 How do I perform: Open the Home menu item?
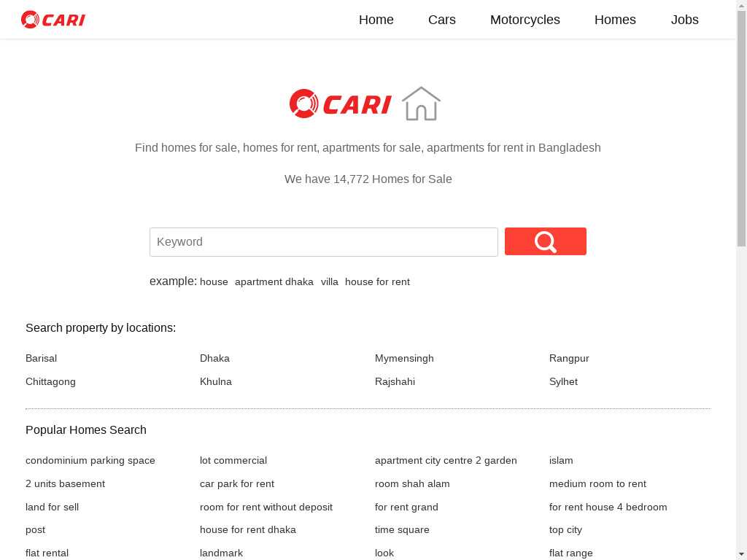pos(376,20)
